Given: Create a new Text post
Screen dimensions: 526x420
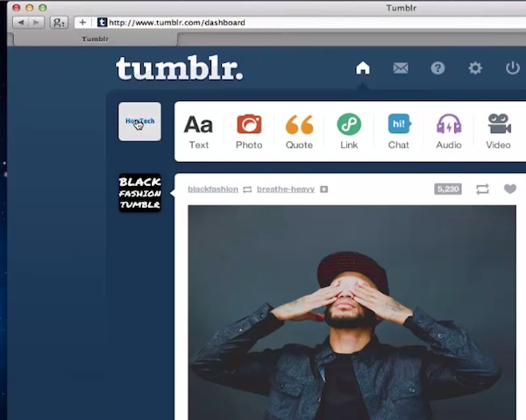Looking at the screenshot, I should point(199,132).
